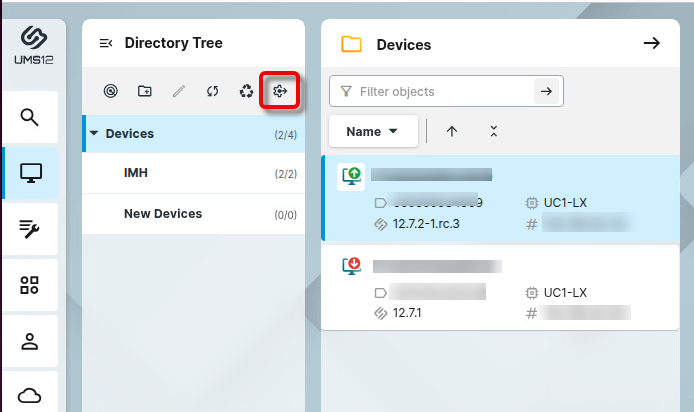This screenshot has width=694, height=412.
Task: Collapse all items with double chevron icon
Action: 493,131
